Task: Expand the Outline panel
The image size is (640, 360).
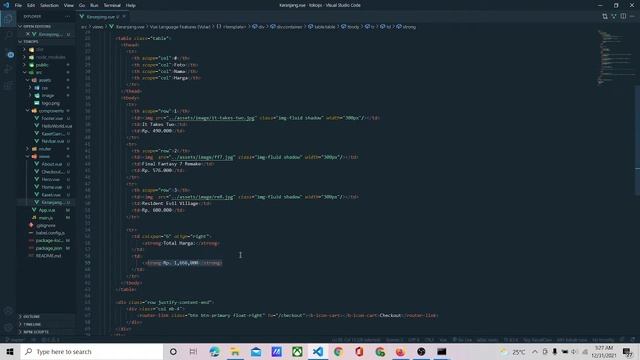Action: (x=46, y=316)
